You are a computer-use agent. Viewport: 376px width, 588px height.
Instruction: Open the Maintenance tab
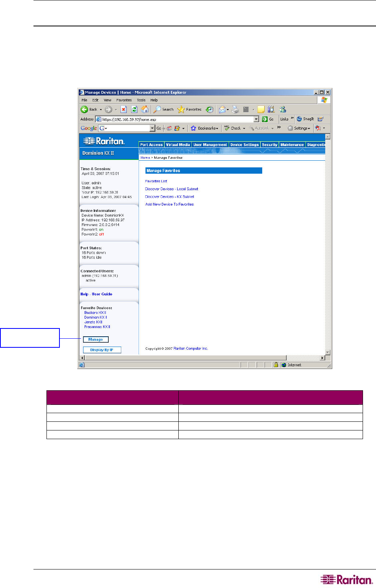[292, 145]
